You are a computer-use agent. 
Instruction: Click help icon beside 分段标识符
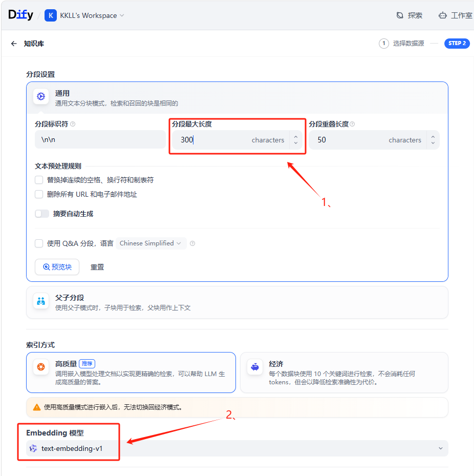[x=73, y=124]
